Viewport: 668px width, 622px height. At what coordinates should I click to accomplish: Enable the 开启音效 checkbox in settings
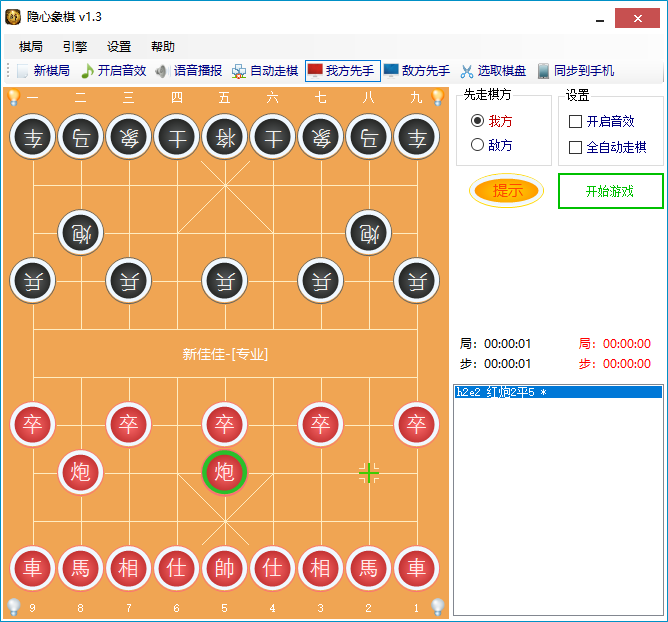(x=576, y=121)
